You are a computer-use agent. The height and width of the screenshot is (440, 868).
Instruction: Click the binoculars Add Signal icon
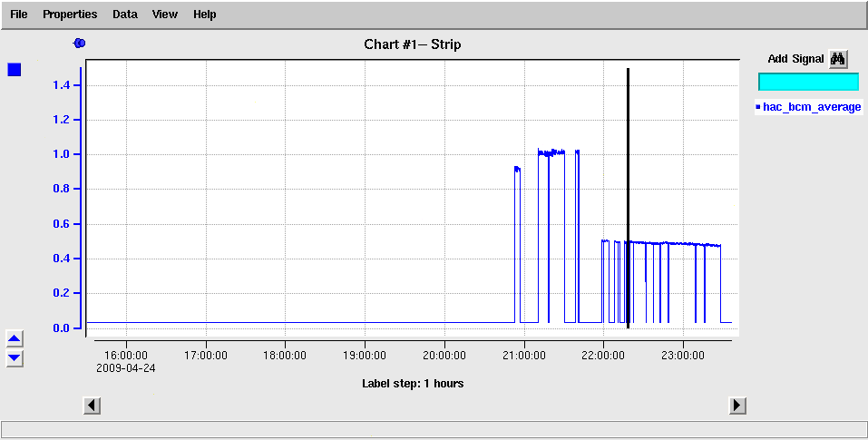click(x=838, y=59)
